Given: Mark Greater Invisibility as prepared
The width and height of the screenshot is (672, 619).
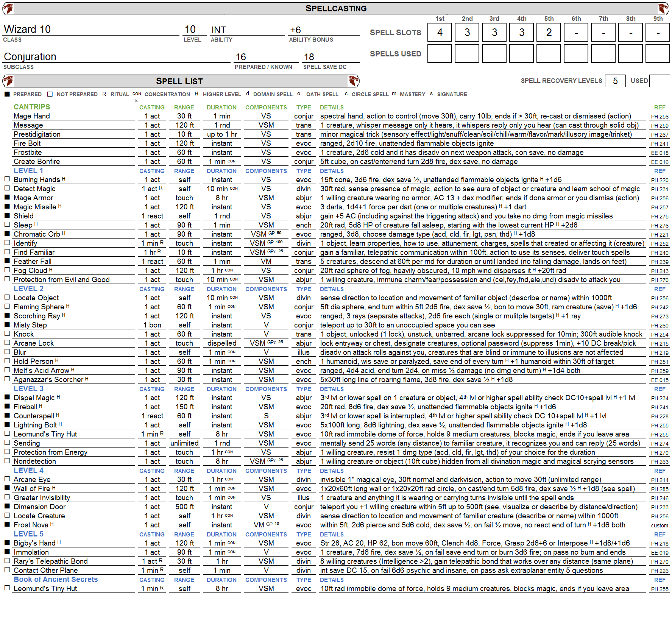Looking at the screenshot, I should [7, 497].
